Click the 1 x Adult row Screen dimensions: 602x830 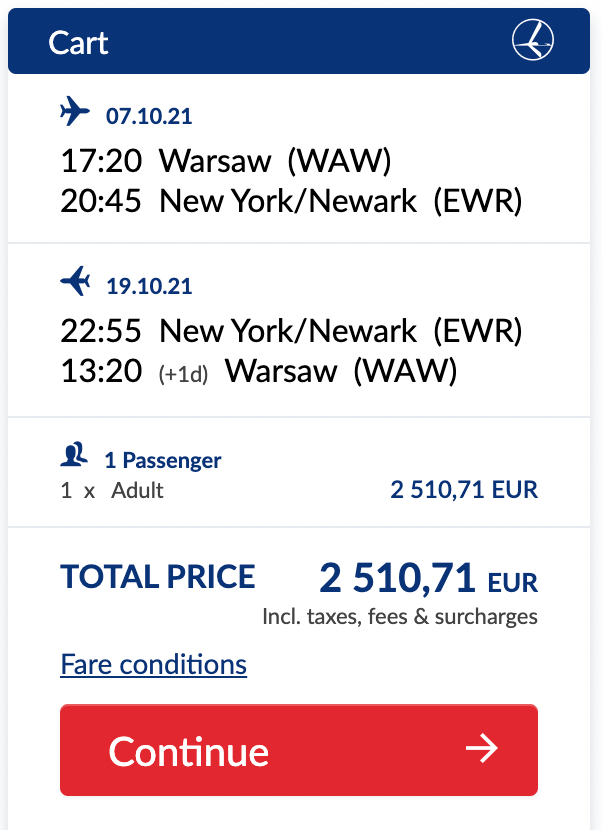click(299, 490)
